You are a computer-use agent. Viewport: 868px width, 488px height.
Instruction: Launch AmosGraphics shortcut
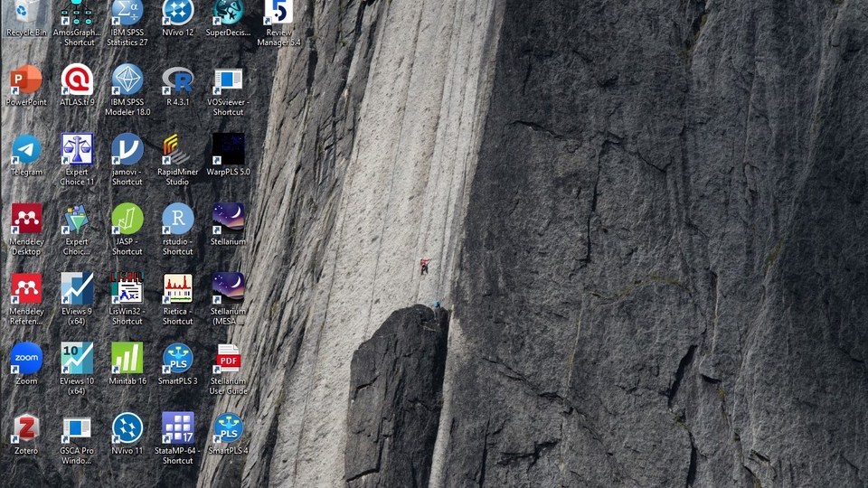pos(77,22)
